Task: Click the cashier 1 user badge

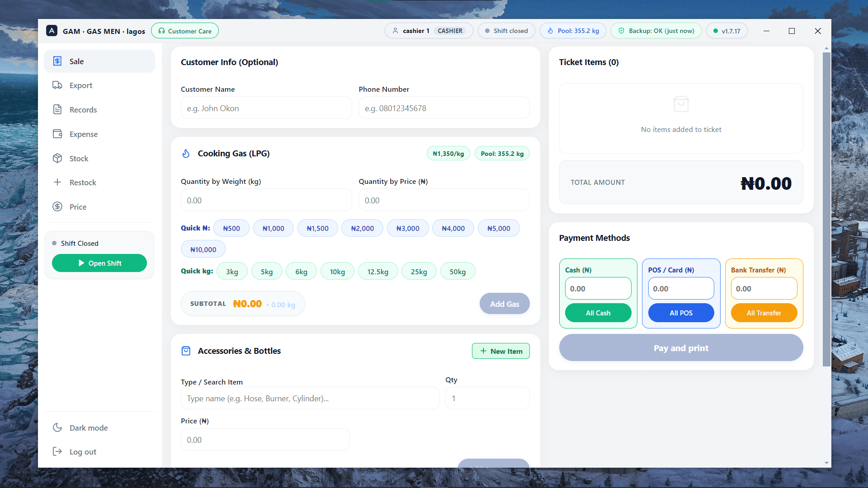Action: coord(429,31)
